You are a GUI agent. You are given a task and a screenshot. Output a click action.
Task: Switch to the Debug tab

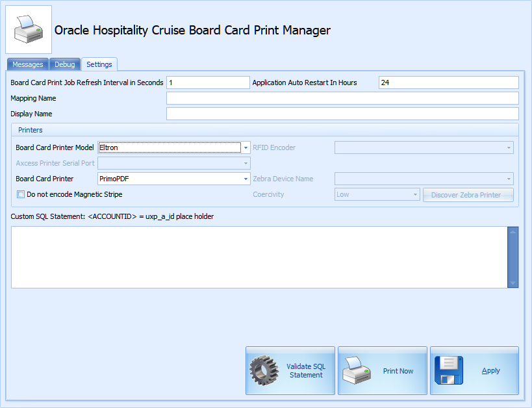(64, 64)
